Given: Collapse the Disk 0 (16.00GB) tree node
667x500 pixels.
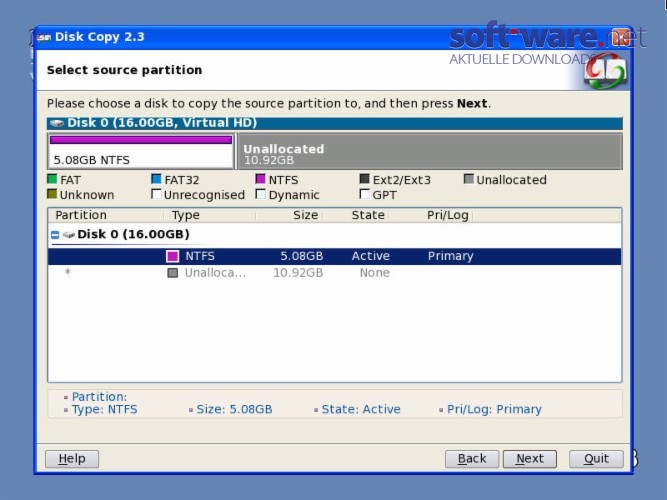Looking at the screenshot, I should coord(55,234).
